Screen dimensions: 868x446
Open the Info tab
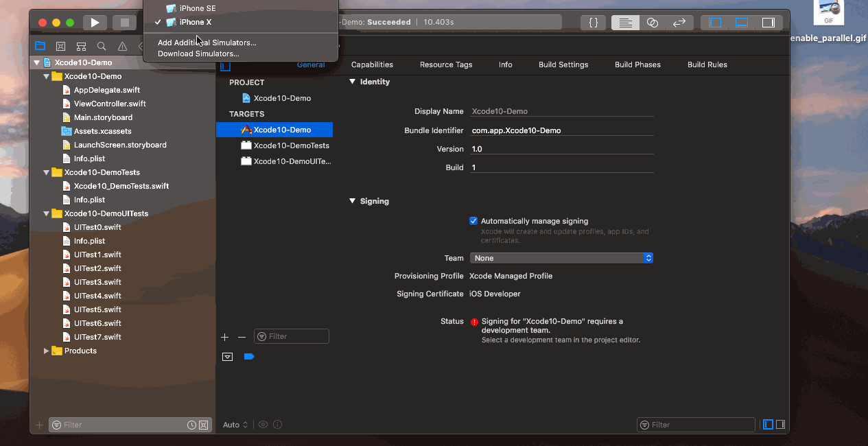tap(506, 64)
